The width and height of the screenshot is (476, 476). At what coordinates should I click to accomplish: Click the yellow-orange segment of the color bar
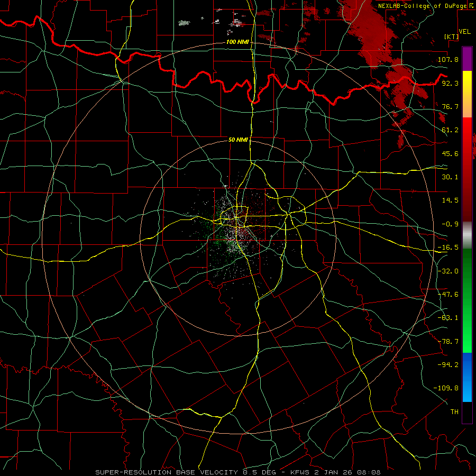coord(467,94)
